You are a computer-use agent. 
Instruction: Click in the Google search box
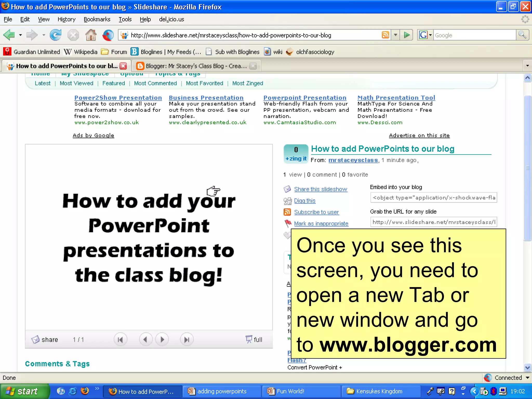(x=475, y=35)
